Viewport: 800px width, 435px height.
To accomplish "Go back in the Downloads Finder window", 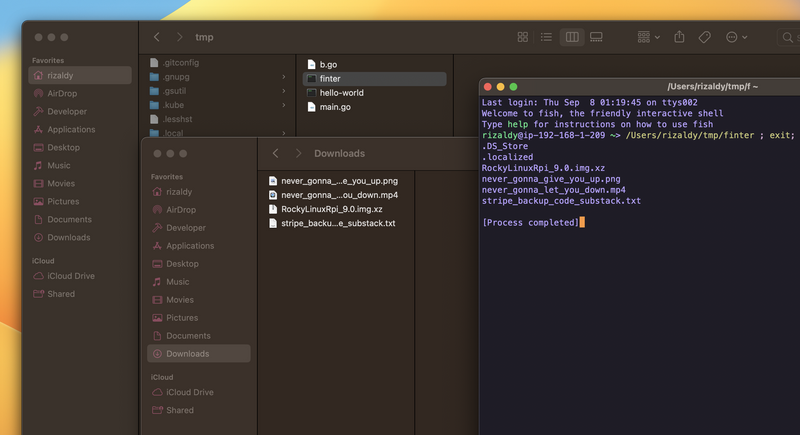I will point(276,153).
